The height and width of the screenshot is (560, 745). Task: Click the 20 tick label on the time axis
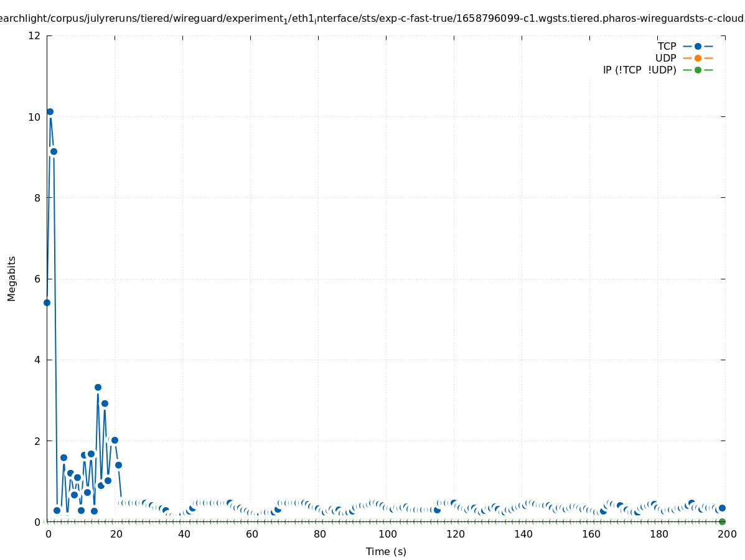(116, 534)
